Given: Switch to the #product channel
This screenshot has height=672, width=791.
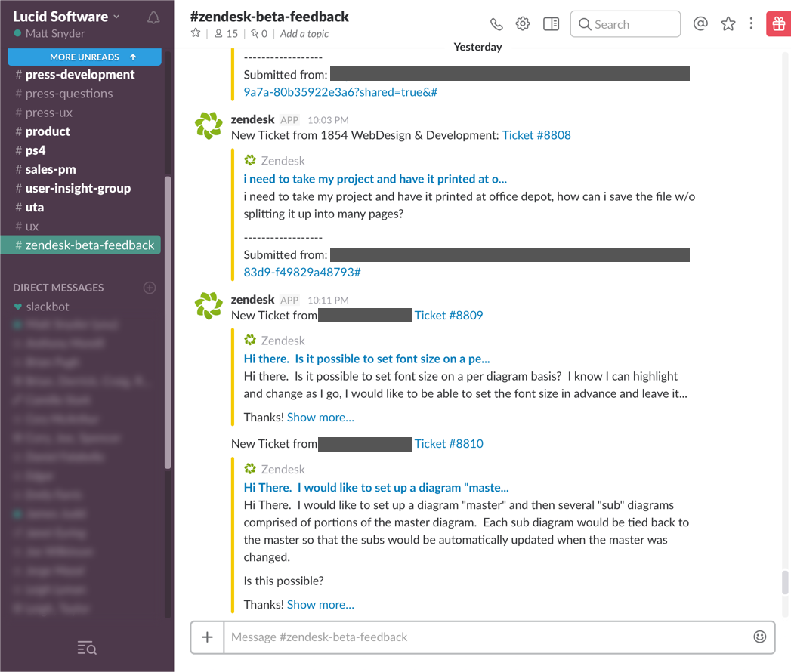Looking at the screenshot, I should pyautogui.click(x=48, y=131).
